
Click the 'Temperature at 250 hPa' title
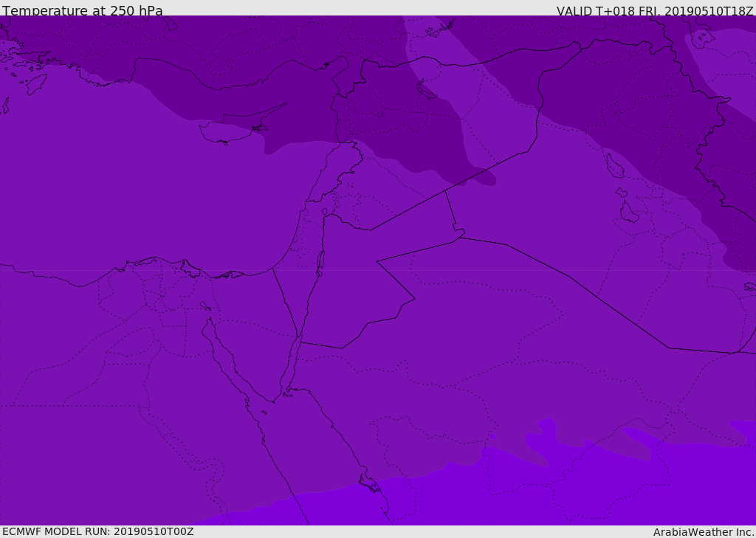83,10
